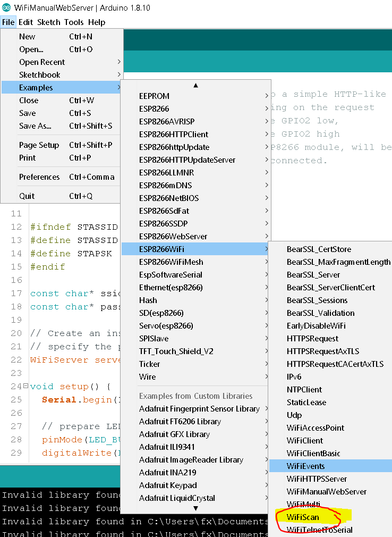Expand ESP8266SSDP examples
Screen dimensions: 392x537
(x=195, y=223)
